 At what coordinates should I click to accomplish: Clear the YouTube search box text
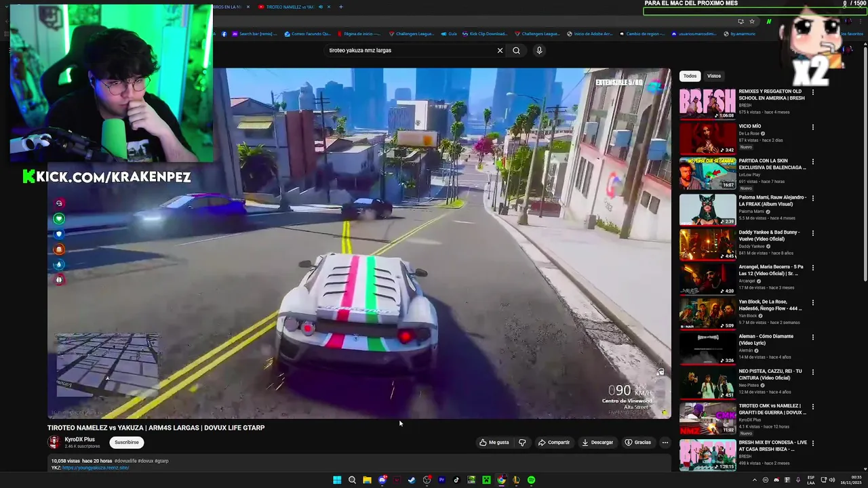pyautogui.click(x=500, y=50)
